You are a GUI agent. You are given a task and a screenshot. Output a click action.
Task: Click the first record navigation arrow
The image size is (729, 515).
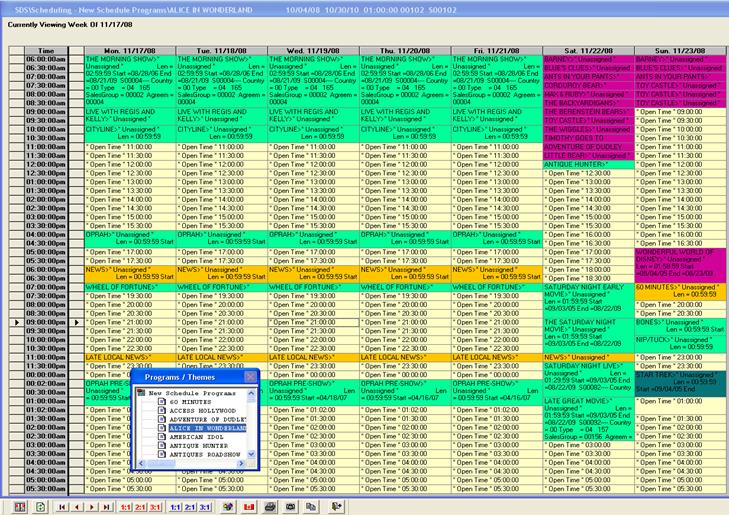tap(62, 506)
